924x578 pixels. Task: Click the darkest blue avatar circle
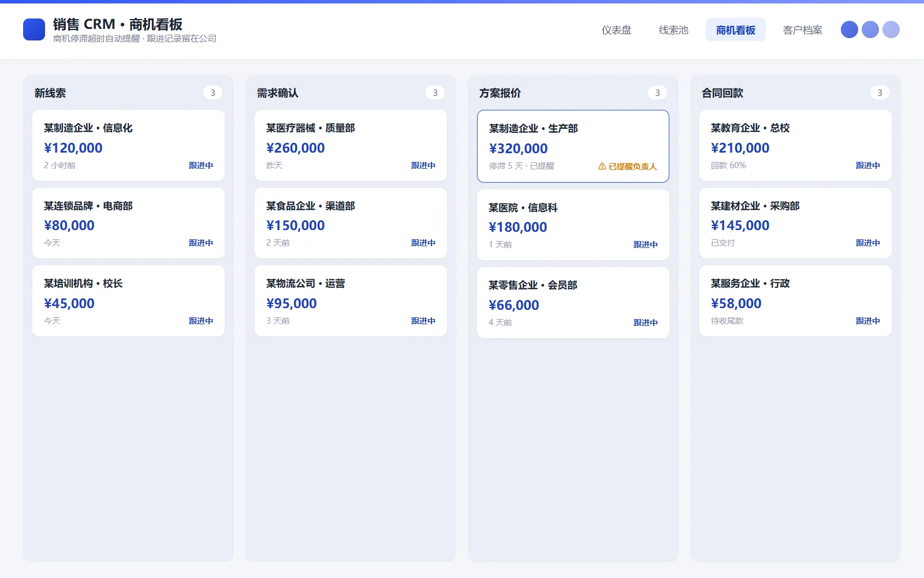tap(850, 29)
